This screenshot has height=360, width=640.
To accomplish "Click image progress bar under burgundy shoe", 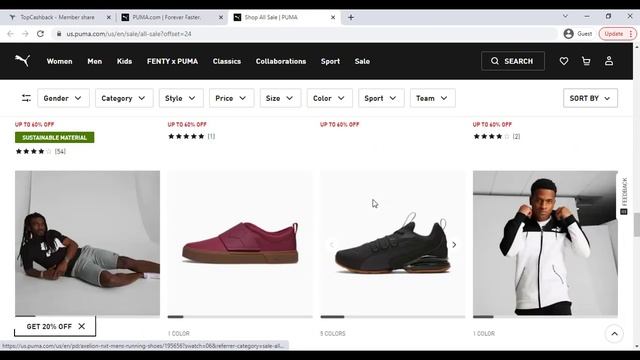I will [240, 317].
